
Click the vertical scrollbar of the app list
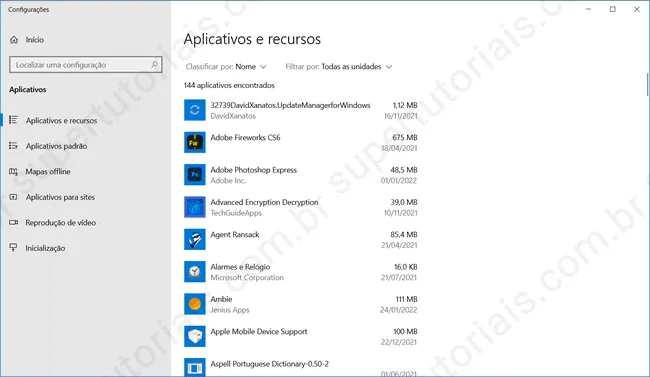tap(648, 85)
